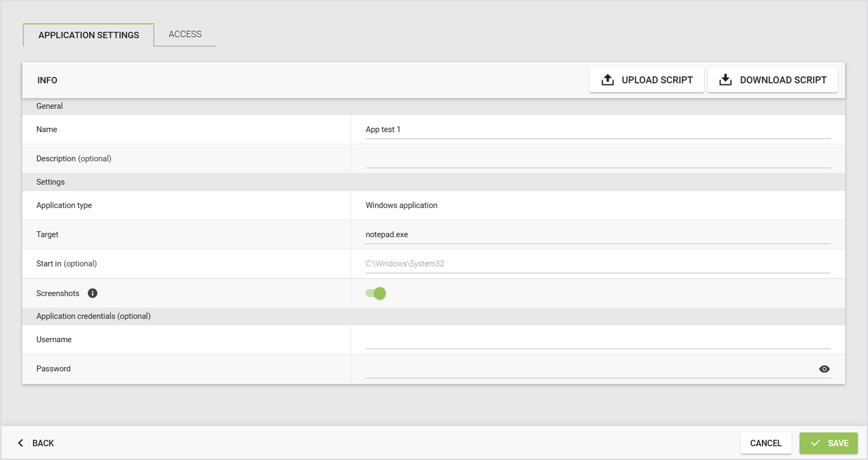Screen dimensions: 868x460
Task: Click the Screenshots info icon
Action: click(92, 293)
